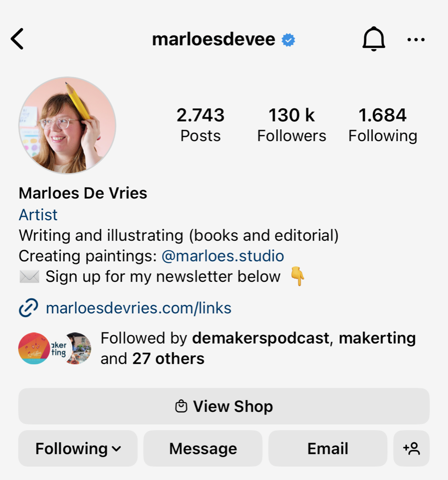Tap the back arrow icon
This screenshot has height=480, width=448.
click(x=17, y=39)
